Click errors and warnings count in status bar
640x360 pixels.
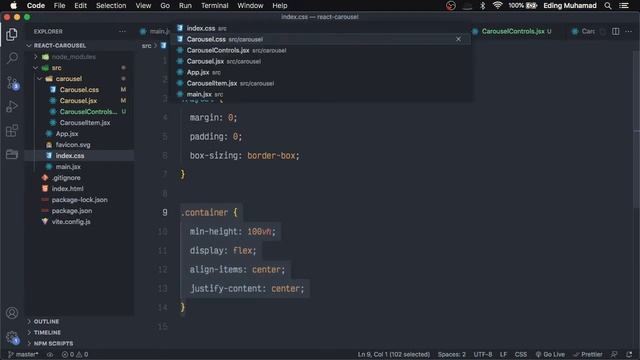coord(75,354)
